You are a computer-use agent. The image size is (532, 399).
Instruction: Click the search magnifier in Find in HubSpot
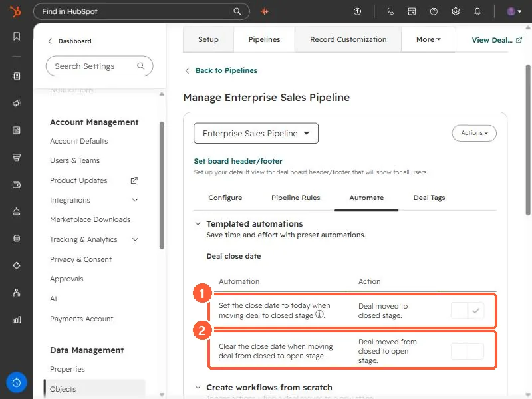click(237, 11)
